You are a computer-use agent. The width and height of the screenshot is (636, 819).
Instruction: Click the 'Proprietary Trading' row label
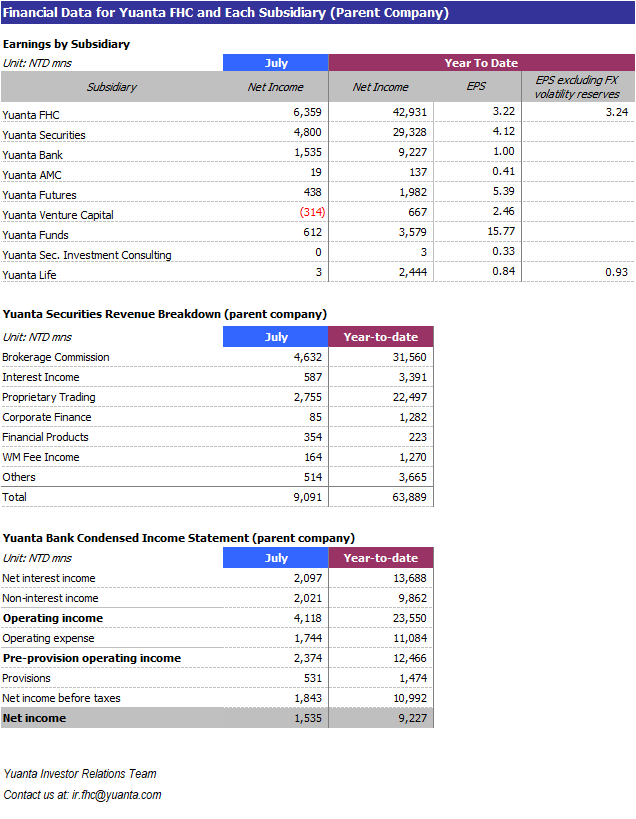(49, 397)
